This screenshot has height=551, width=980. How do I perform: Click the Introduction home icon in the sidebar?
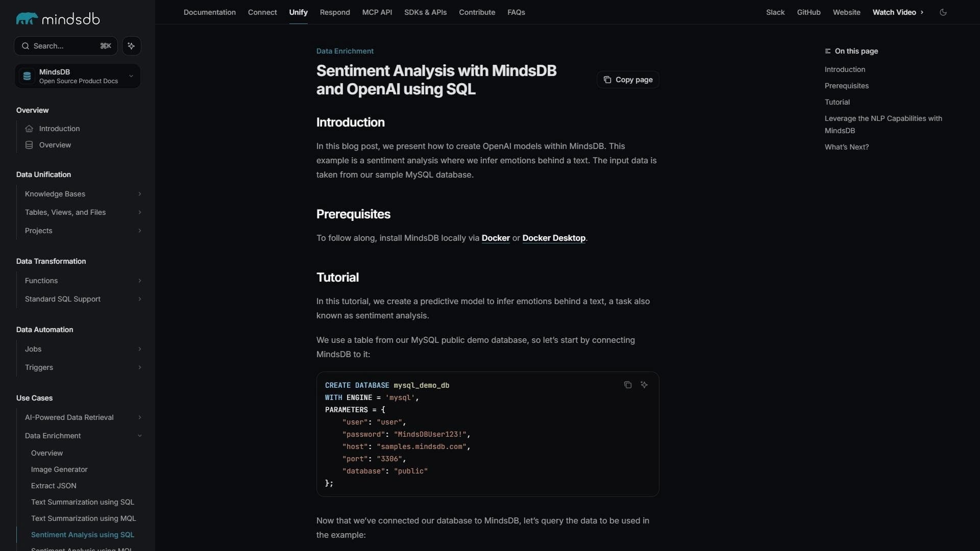pos(29,129)
